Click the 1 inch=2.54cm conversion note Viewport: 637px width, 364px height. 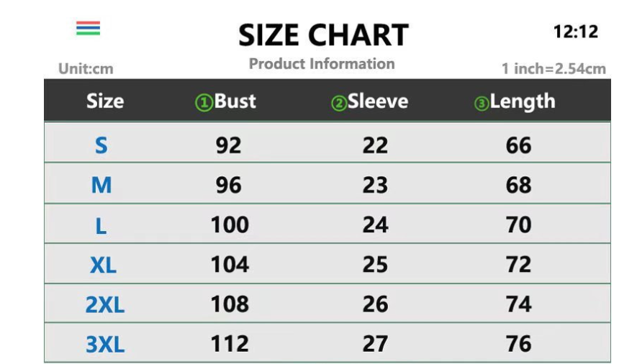click(x=554, y=69)
